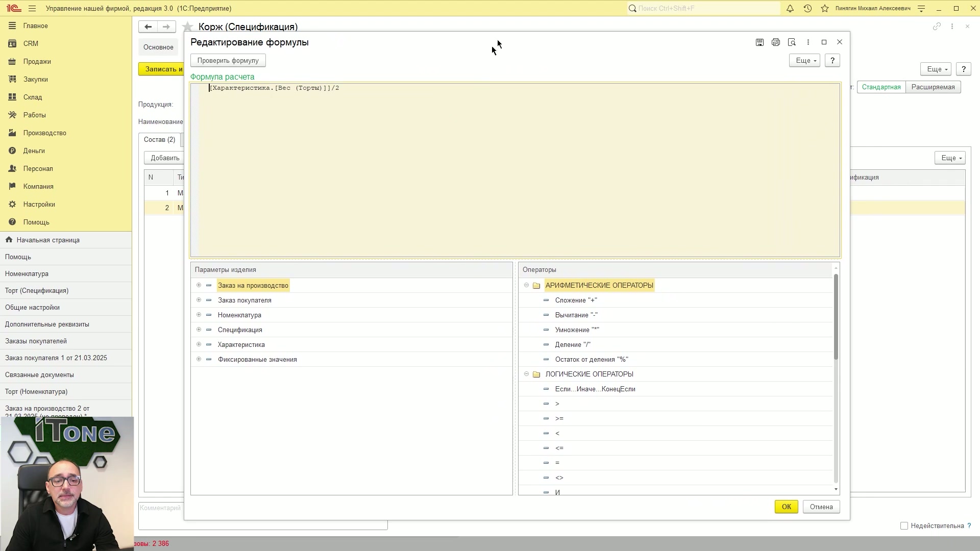Open the Деньги section
The height and width of the screenshot is (551, 980).
point(34,151)
